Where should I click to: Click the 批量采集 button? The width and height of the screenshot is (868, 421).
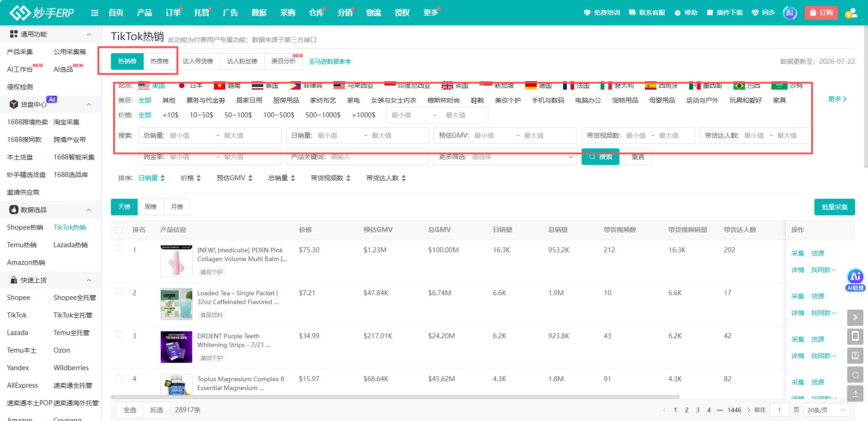click(x=835, y=207)
